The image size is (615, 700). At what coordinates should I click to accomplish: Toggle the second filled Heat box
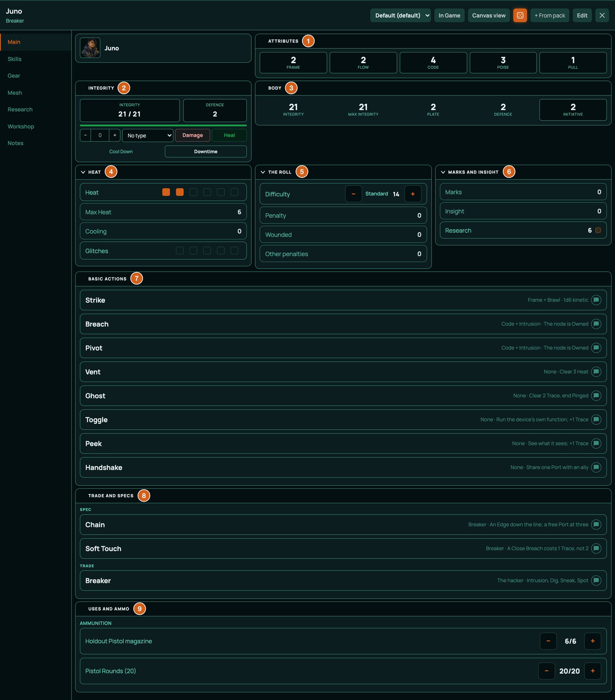pyautogui.click(x=180, y=192)
